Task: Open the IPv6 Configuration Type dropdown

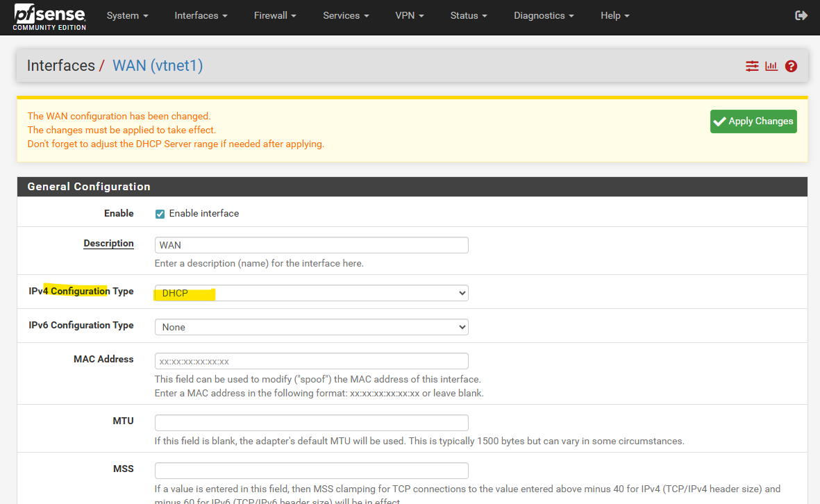Action: click(311, 327)
